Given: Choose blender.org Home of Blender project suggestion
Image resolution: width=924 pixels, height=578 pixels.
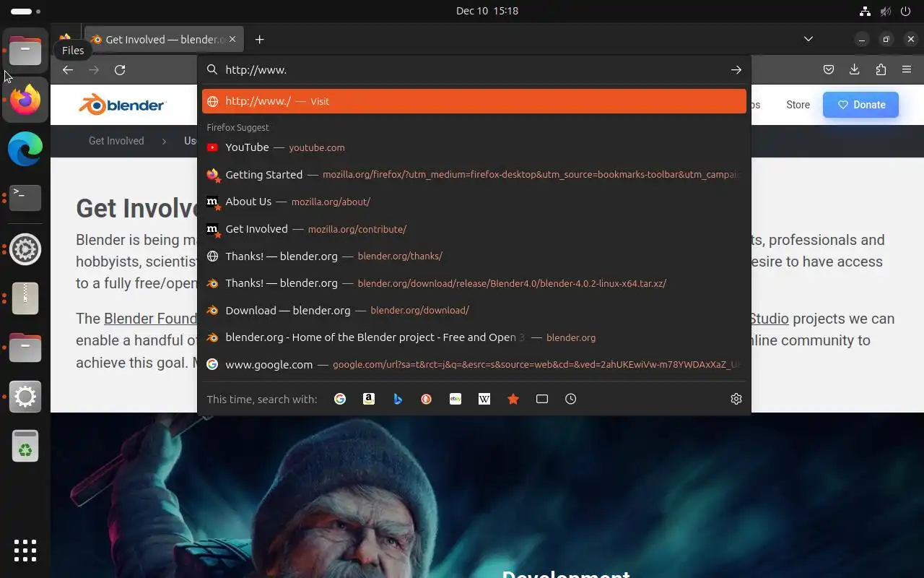Looking at the screenshot, I should [474, 337].
